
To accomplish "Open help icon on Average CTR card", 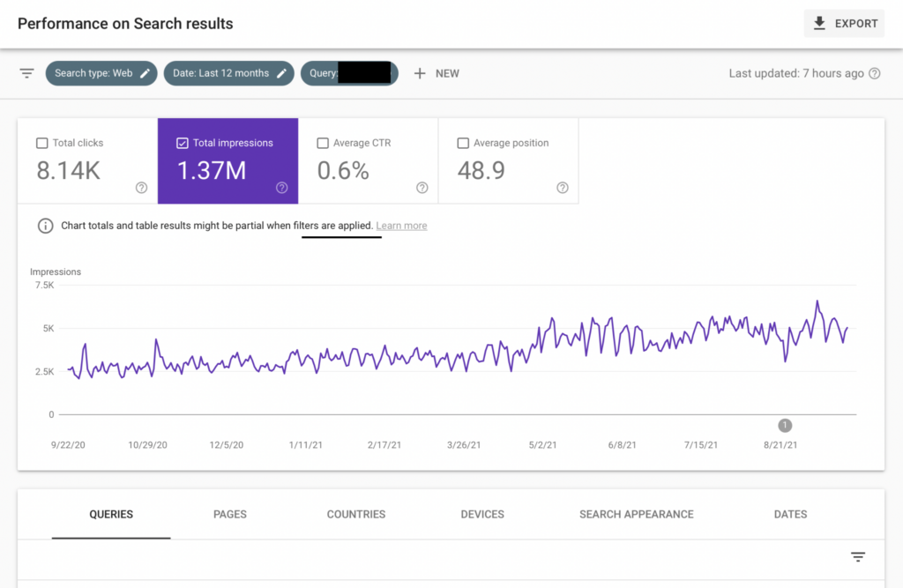I will click(422, 188).
